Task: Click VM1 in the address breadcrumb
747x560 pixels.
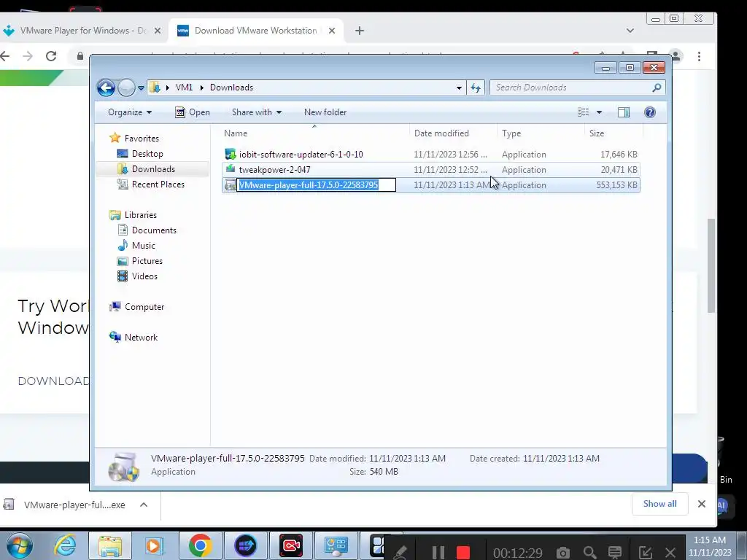Action: (x=184, y=87)
